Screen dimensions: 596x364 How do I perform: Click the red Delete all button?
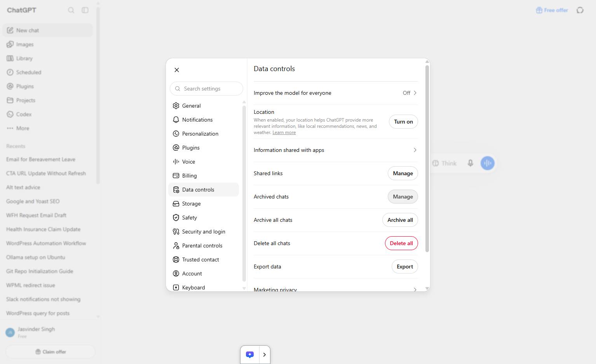coord(401,243)
